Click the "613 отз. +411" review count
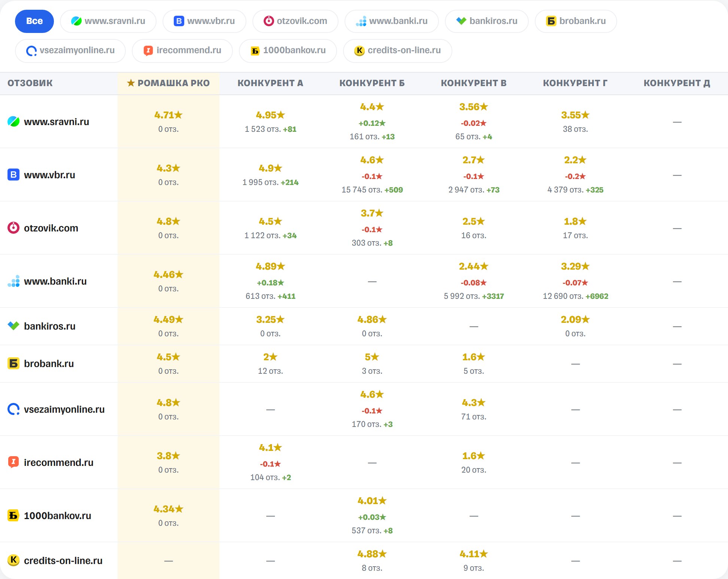 point(270,296)
